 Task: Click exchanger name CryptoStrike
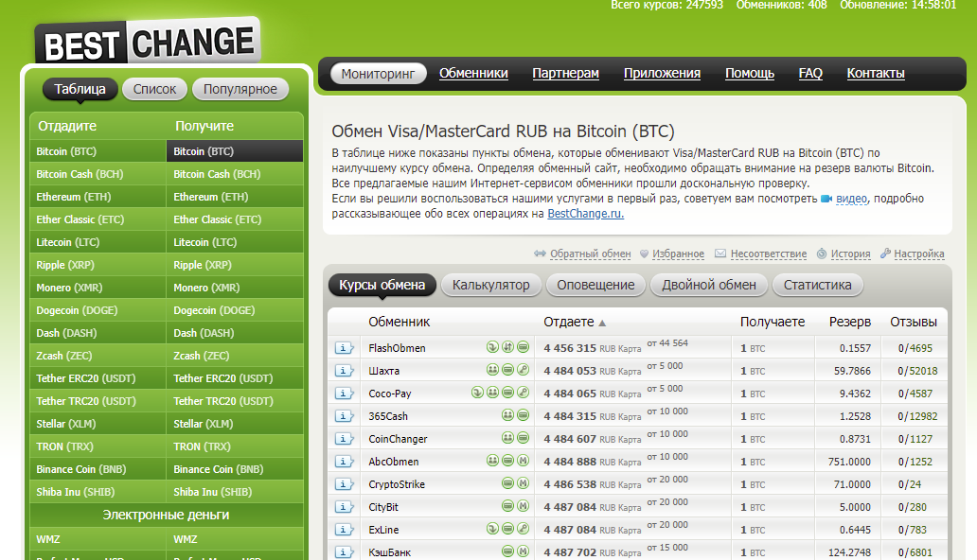tap(397, 484)
